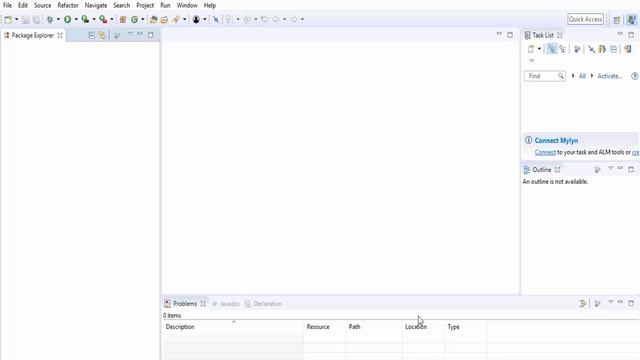Toggle Mark Occurrences toolbar button
640x360 pixels.
click(x=216, y=20)
